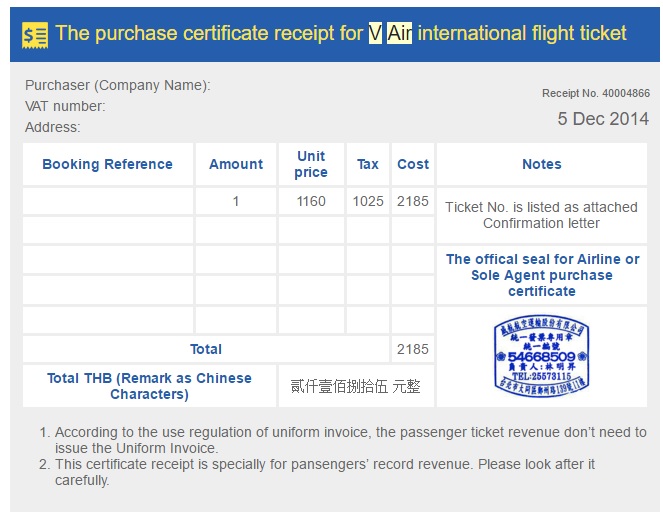Select the highlighted 'Air' word in title
Image resolution: width=663 pixels, height=520 pixels.
click(399, 33)
